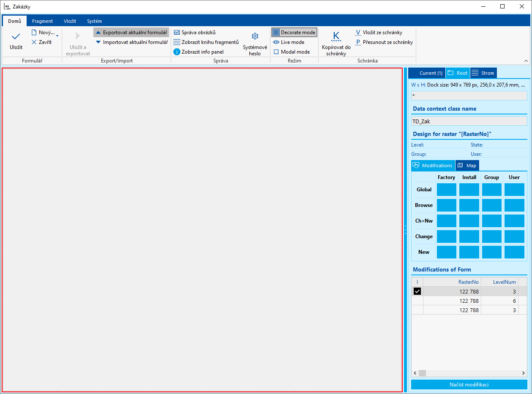This screenshot has height=394, width=532.
Task: Click the Browse Install blue cell
Action: pyautogui.click(x=469, y=205)
